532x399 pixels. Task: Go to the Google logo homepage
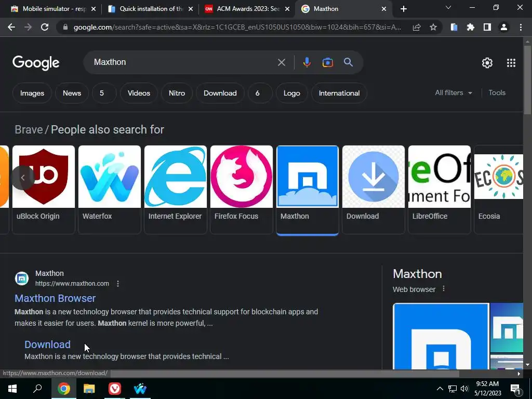coord(36,63)
